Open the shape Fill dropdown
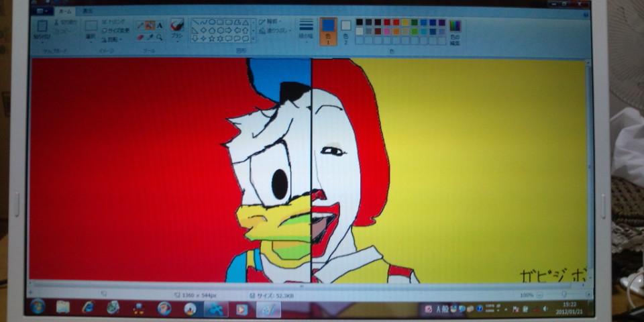The image size is (644, 322). [x=275, y=30]
